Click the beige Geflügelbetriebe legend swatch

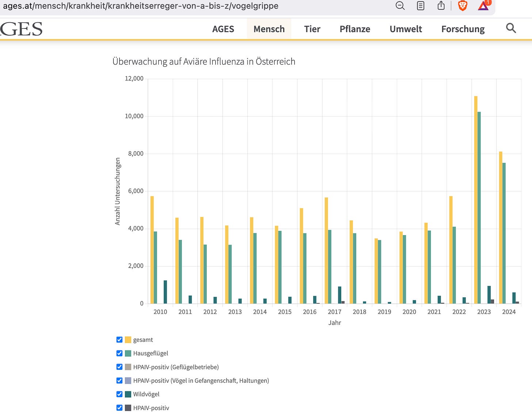(128, 367)
